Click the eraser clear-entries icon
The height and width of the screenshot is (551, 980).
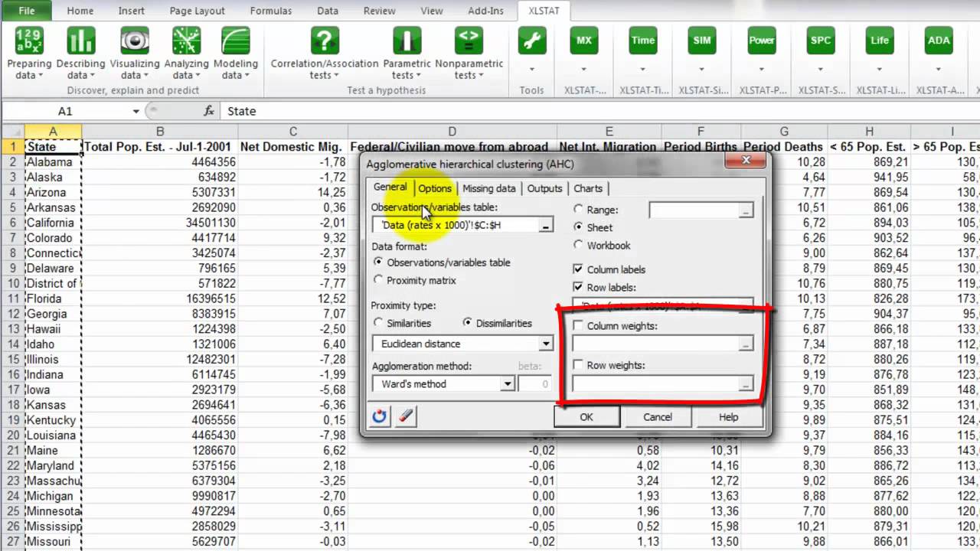406,416
